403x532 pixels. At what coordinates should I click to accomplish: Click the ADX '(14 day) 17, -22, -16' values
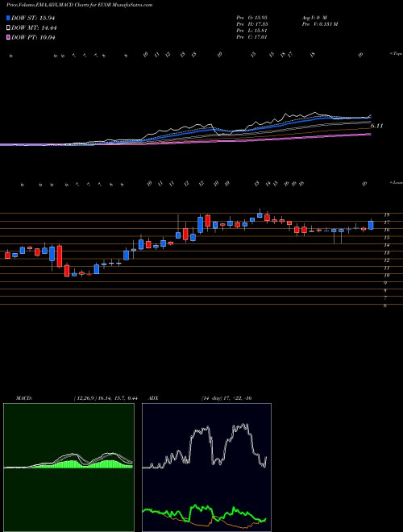(x=226, y=398)
